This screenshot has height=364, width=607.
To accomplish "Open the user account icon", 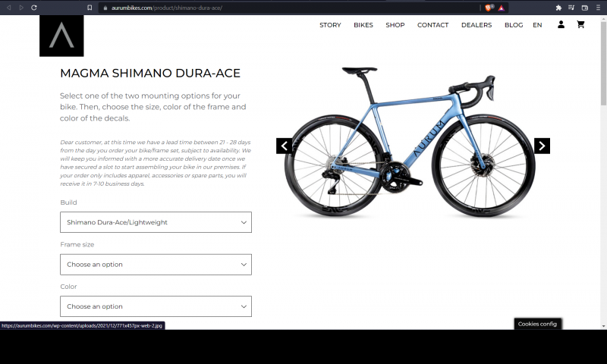I will click(561, 25).
